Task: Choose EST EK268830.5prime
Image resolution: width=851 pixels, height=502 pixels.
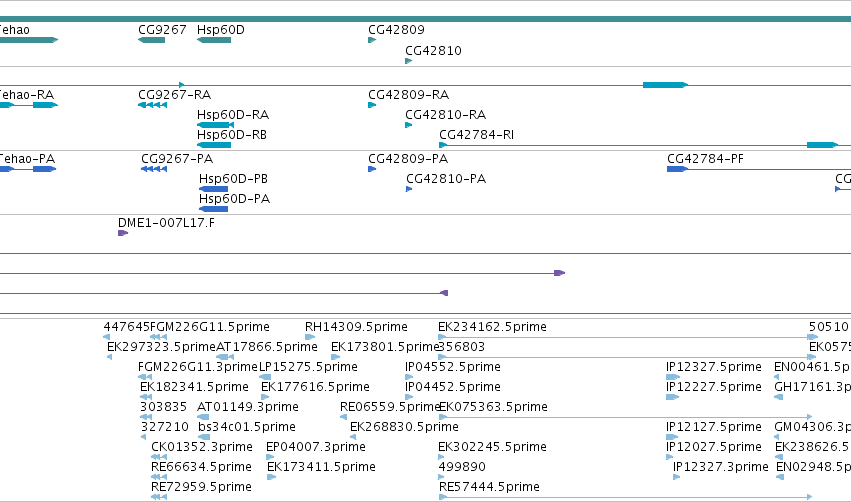Action: point(404,427)
